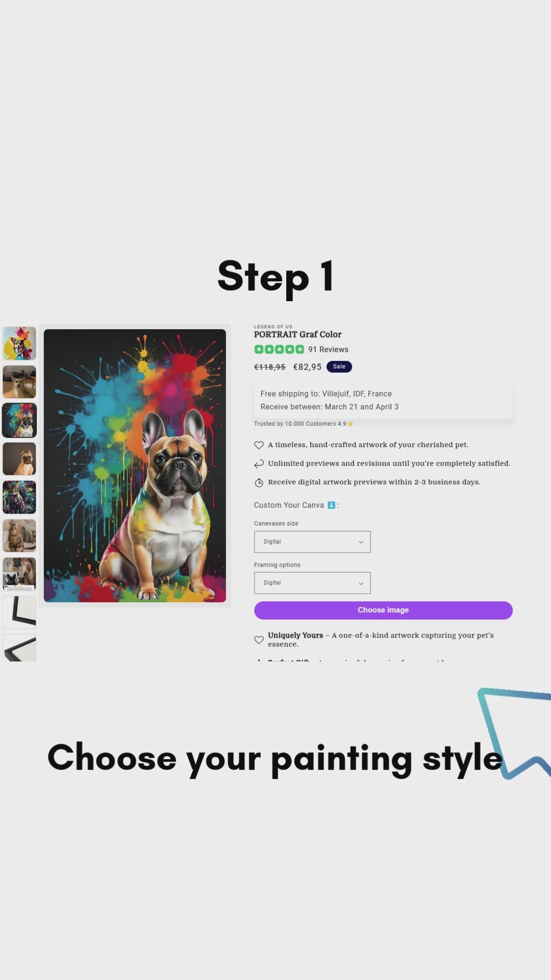Select the black frame corner thumbnail
This screenshot has height=980, width=551.
pos(19,612)
